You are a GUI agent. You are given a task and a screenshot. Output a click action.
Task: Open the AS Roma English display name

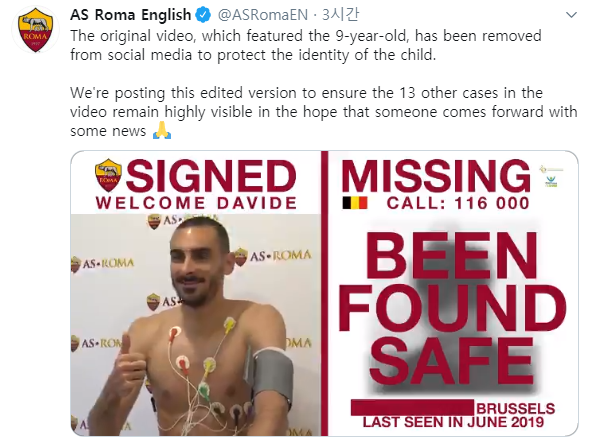(131, 15)
